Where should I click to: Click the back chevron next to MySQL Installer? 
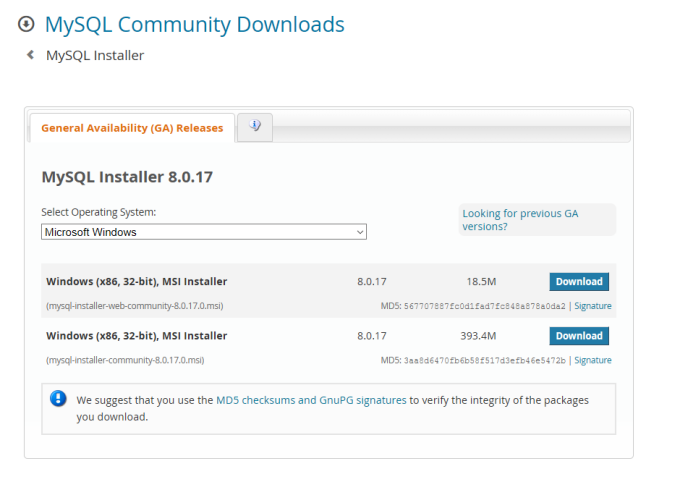pyautogui.click(x=30, y=55)
